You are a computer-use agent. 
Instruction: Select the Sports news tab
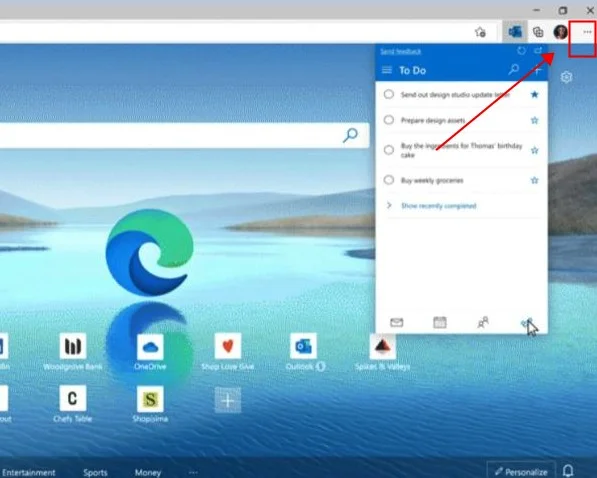pyautogui.click(x=95, y=472)
